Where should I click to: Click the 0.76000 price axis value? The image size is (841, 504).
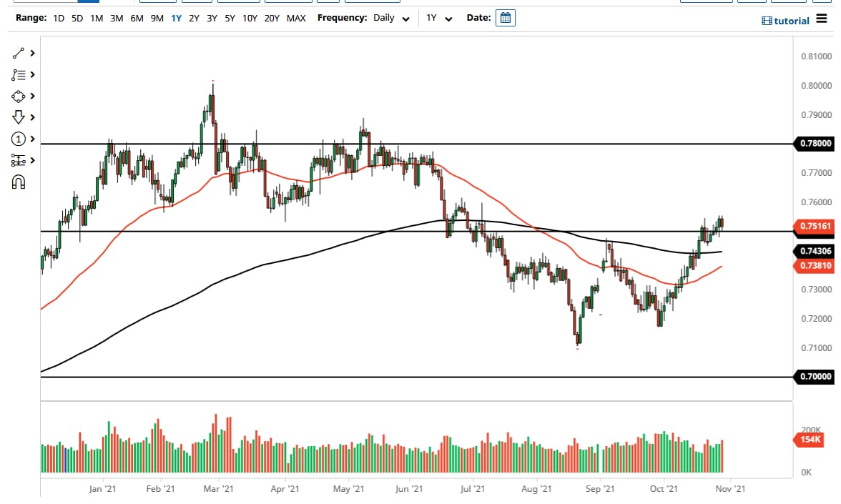pos(817,202)
